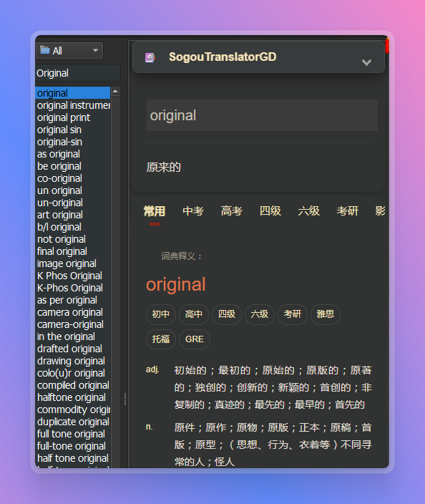425x504 pixels.
Task: Select 'compiled original' list entry
Action: coord(72,385)
